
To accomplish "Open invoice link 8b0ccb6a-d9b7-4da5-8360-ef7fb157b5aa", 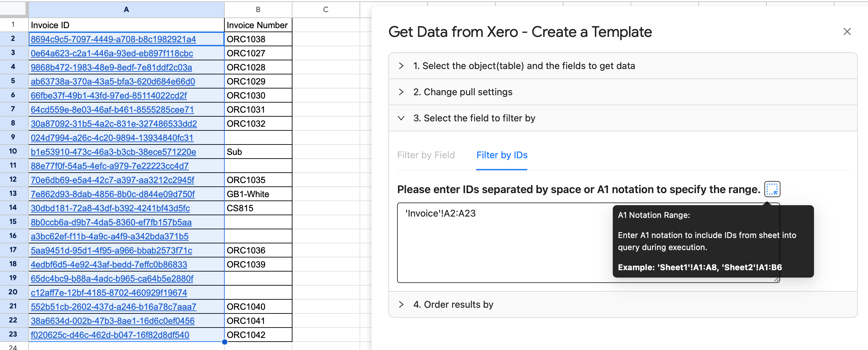I will pyautogui.click(x=111, y=222).
